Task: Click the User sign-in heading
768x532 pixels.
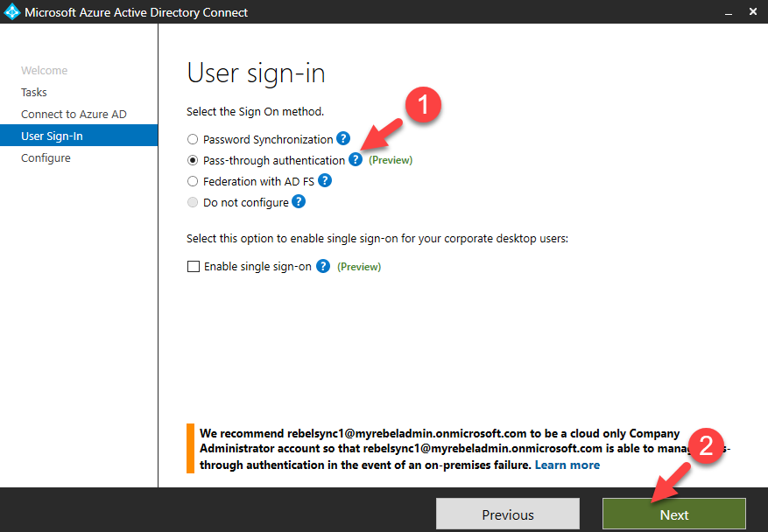Action: pyautogui.click(x=256, y=73)
